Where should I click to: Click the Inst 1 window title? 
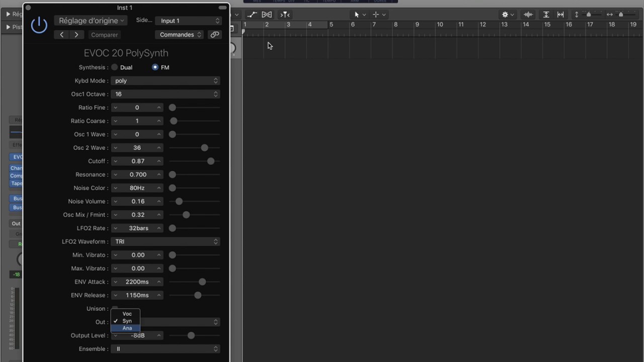point(125,8)
